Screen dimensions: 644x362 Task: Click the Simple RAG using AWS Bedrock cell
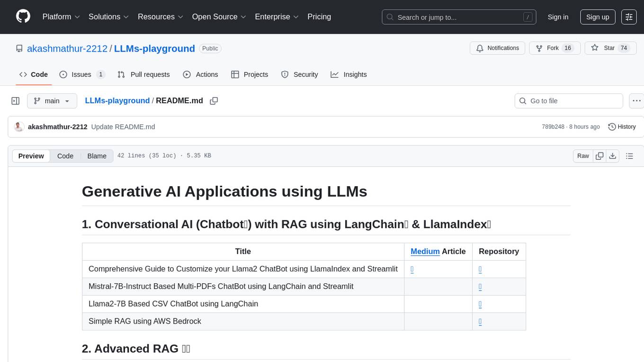point(243,321)
